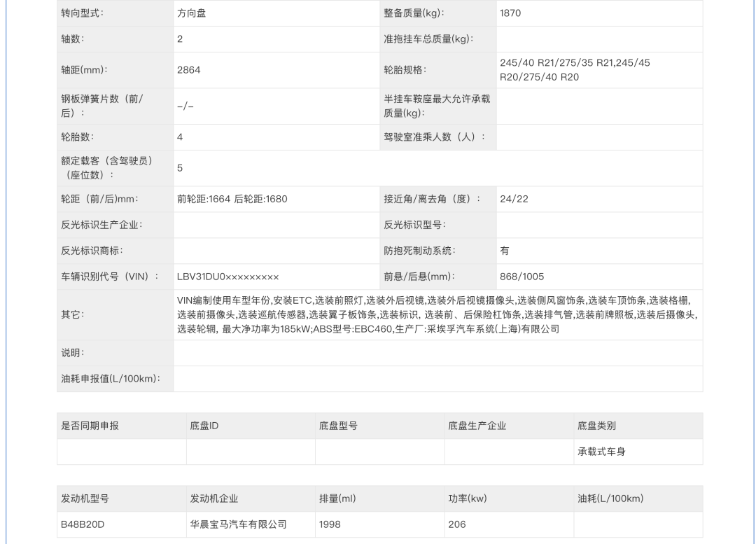
Task: Click the label 反光标识商标:
Action: 92,251
